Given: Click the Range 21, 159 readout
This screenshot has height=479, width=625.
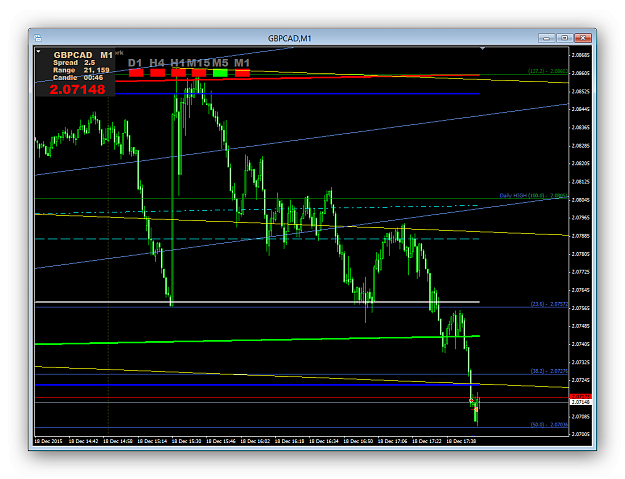Looking at the screenshot, I should pos(81,70).
